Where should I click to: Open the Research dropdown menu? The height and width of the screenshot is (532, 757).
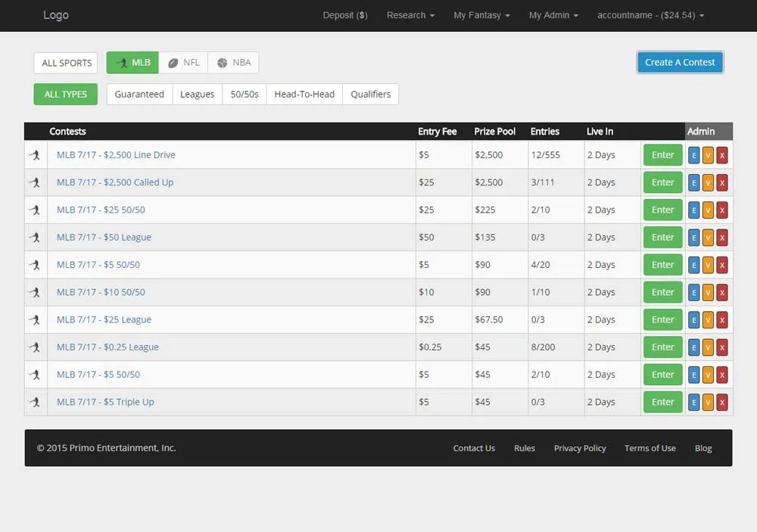point(410,15)
